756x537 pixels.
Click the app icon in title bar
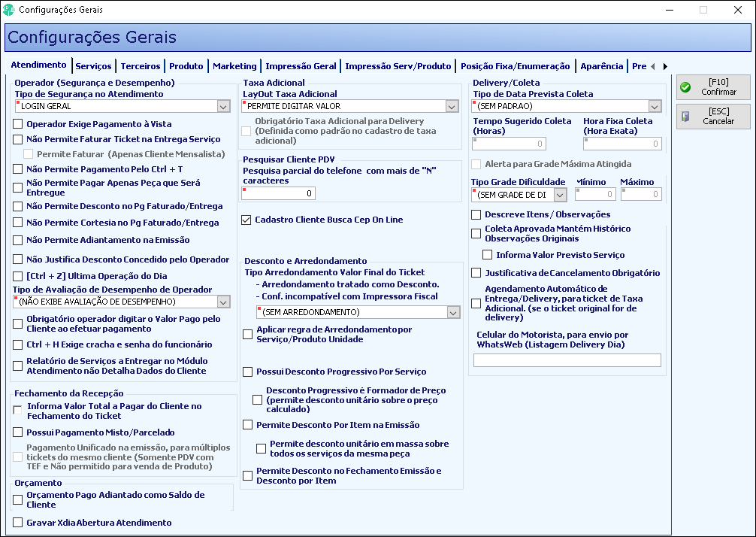[8, 10]
